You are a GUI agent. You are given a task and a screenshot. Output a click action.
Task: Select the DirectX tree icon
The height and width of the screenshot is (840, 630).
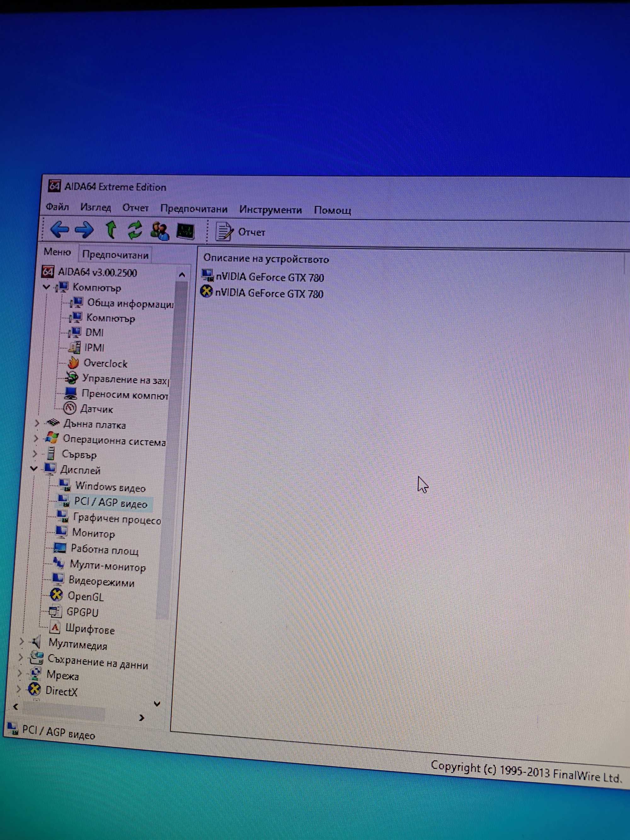(x=35, y=689)
